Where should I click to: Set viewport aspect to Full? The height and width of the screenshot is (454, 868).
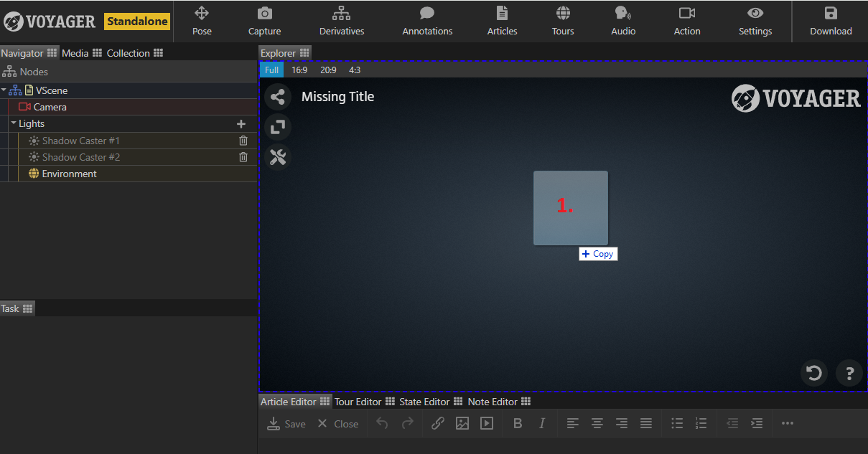(x=271, y=70)
